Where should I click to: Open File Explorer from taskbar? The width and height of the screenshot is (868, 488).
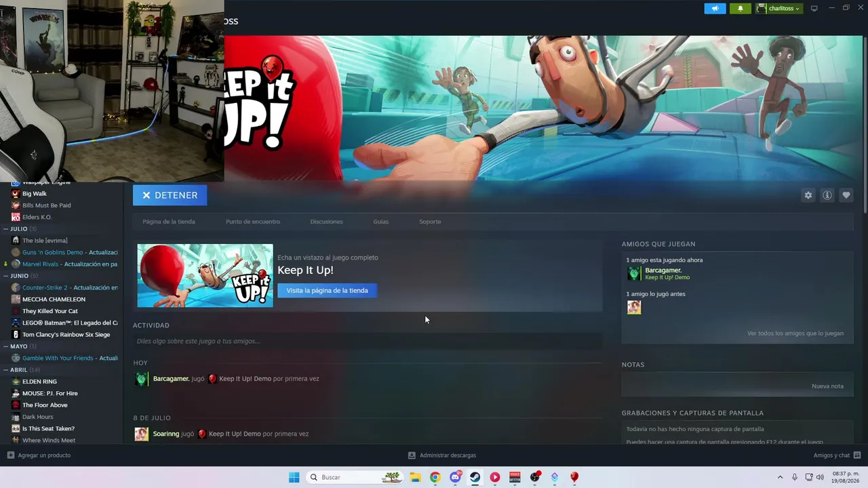(414, 477)
